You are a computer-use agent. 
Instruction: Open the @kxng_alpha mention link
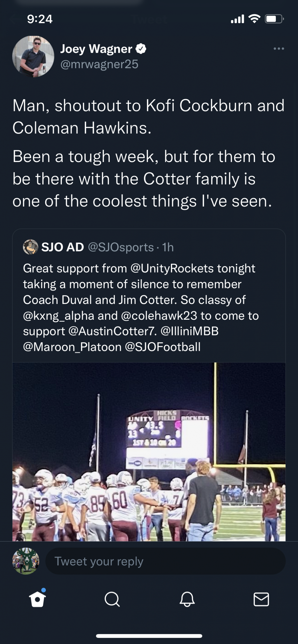pos(59,316)
